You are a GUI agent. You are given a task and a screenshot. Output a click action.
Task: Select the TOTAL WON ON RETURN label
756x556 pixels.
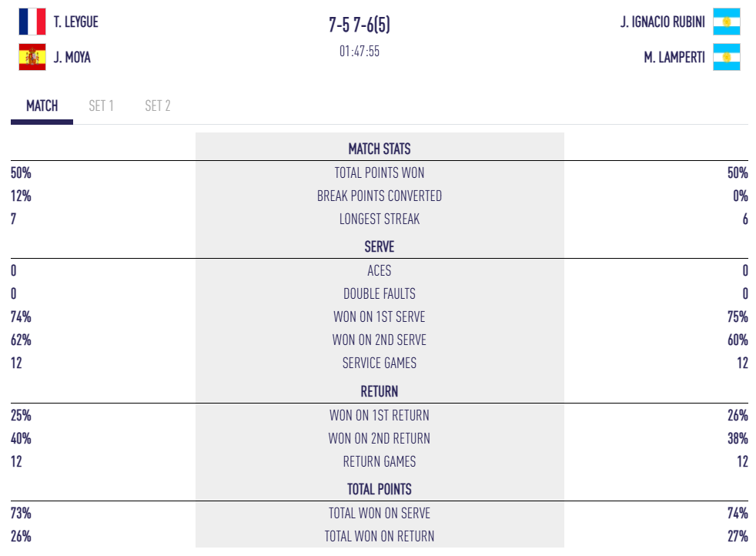pos(380,536)
